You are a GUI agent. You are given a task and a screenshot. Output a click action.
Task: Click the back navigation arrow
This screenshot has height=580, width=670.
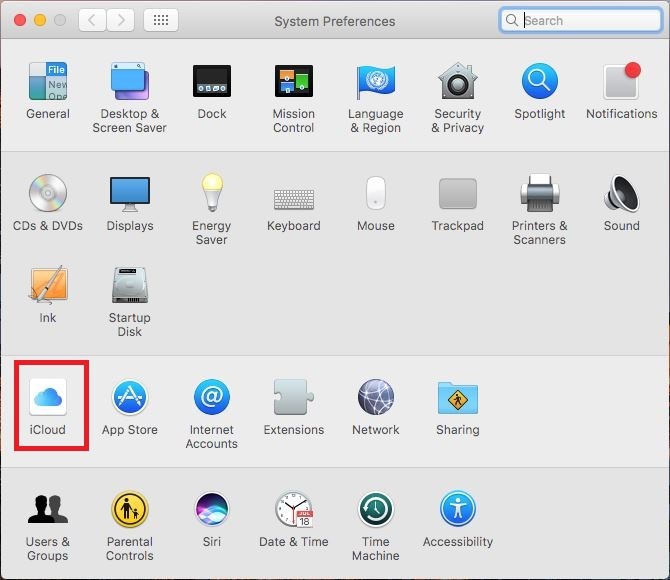coord(92,20)
